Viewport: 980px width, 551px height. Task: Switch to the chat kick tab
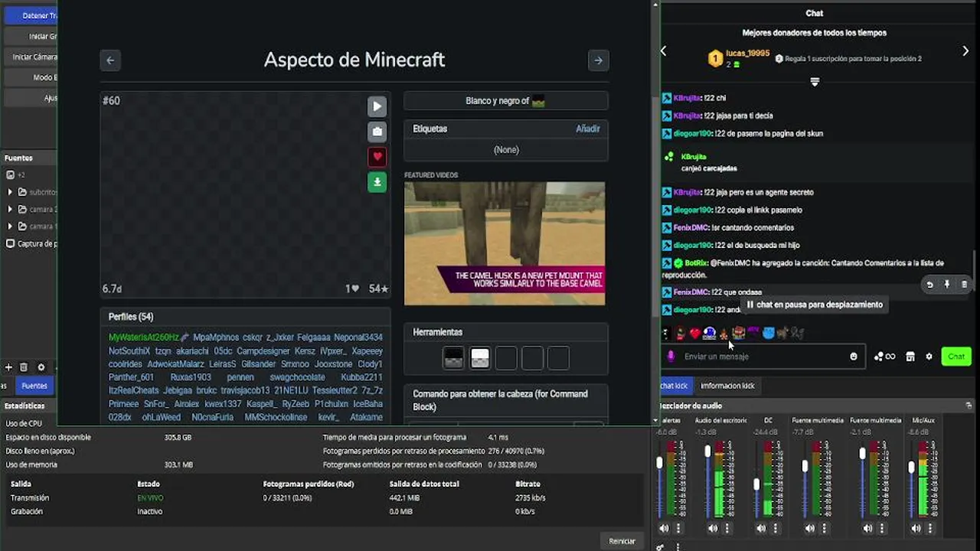click(x=675, y=386)
